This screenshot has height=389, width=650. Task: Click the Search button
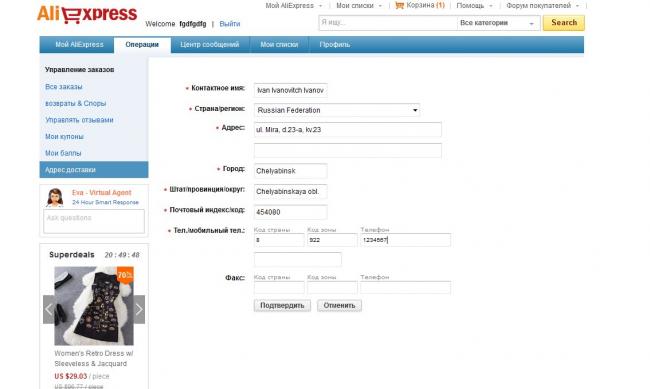(564, 23)
